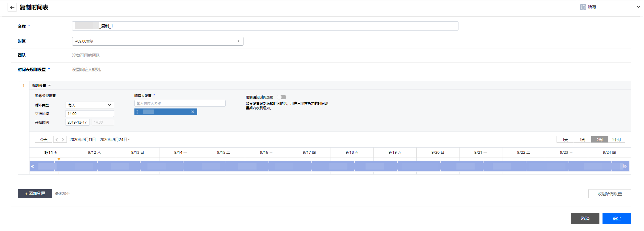
Task: Click the drag handle on the responder tag
Action: coord(137,112)
